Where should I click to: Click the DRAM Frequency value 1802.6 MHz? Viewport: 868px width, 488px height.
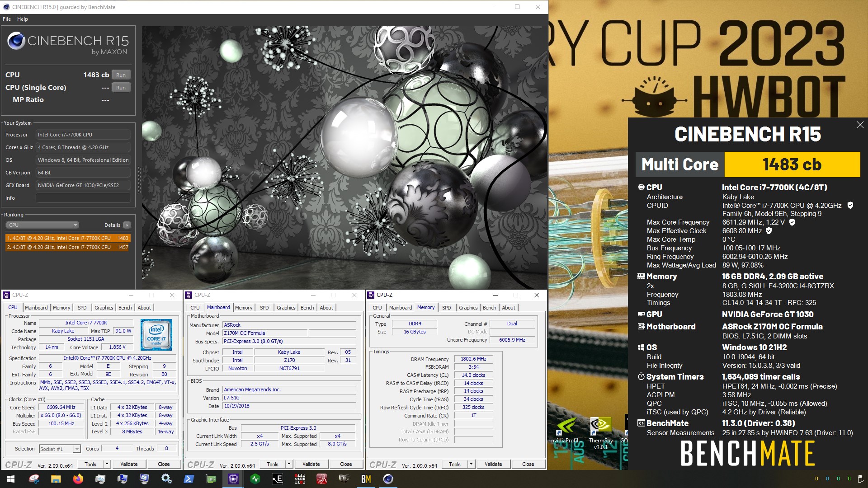click(x=473, y=359)
